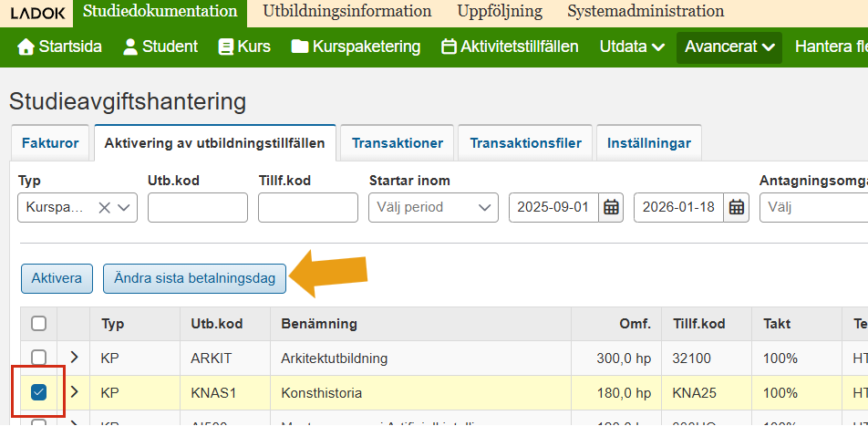Focus the Tillf.kod filter field

pos(308,208)
